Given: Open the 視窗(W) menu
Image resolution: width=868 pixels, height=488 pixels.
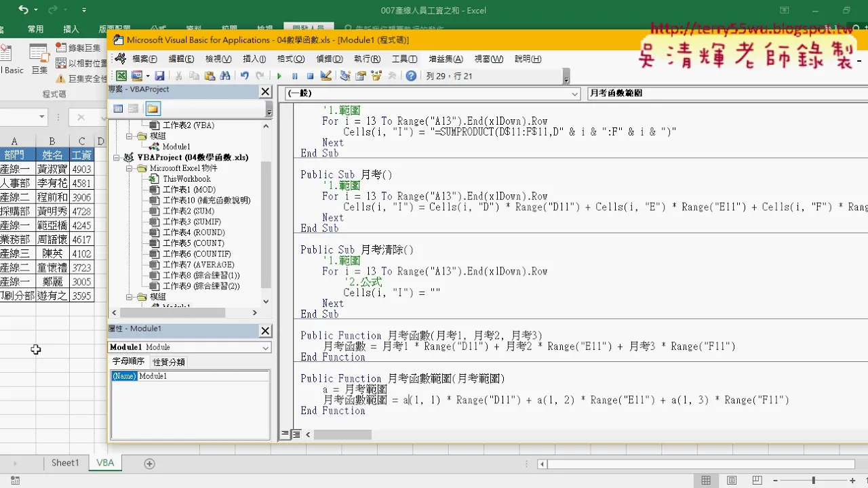Looking at the screenshot, I should 488,59.
